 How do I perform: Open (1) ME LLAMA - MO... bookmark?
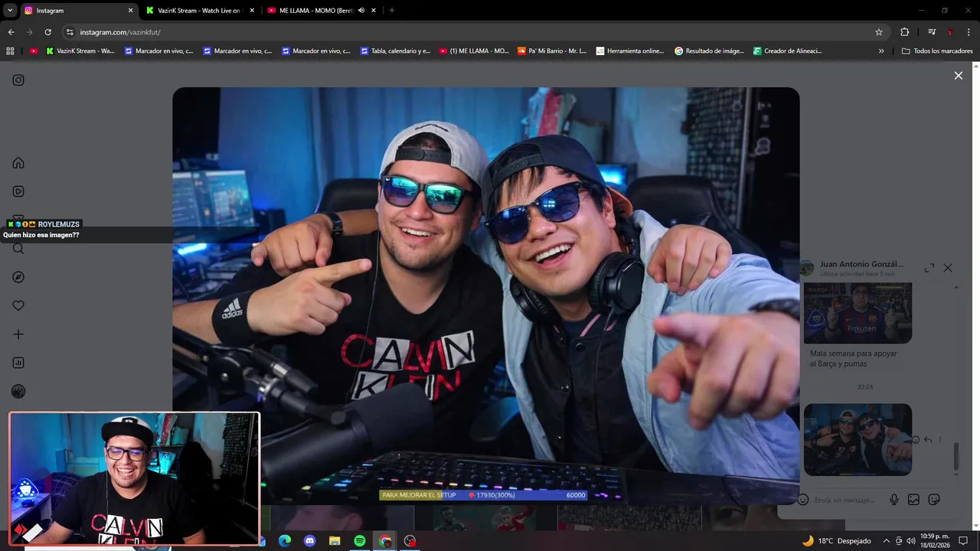(474, 51)
